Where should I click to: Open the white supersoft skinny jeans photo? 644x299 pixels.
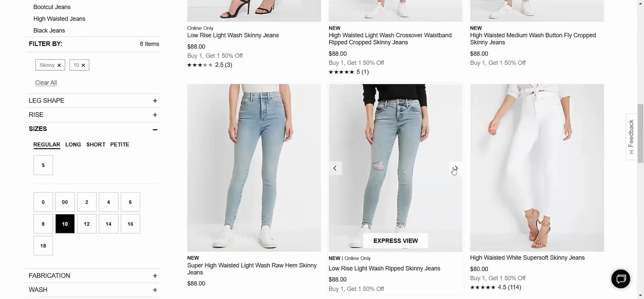537,167
